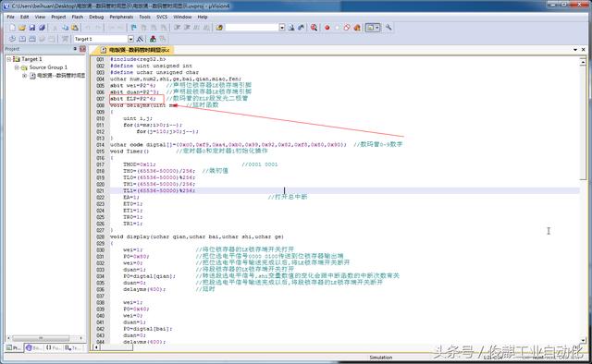Open the Window menu
The image size is (592, 364).
click(x=182, y=17)
